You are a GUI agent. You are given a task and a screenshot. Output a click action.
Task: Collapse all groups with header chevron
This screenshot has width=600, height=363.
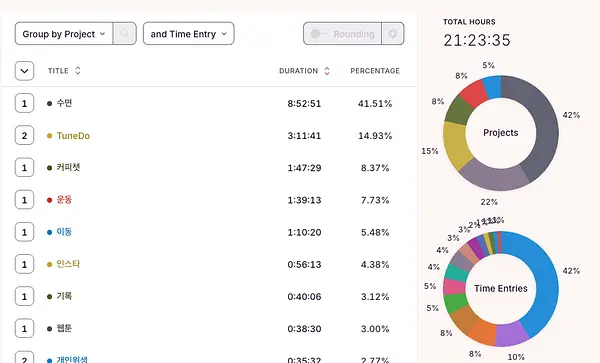[24, 71]
